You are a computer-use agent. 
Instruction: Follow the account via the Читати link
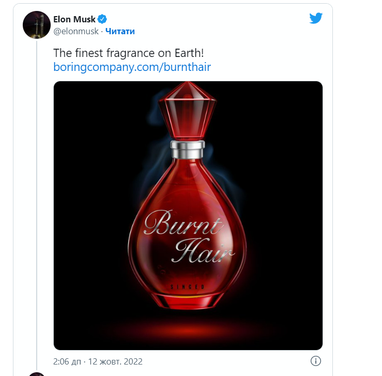[x=120, y=31]
